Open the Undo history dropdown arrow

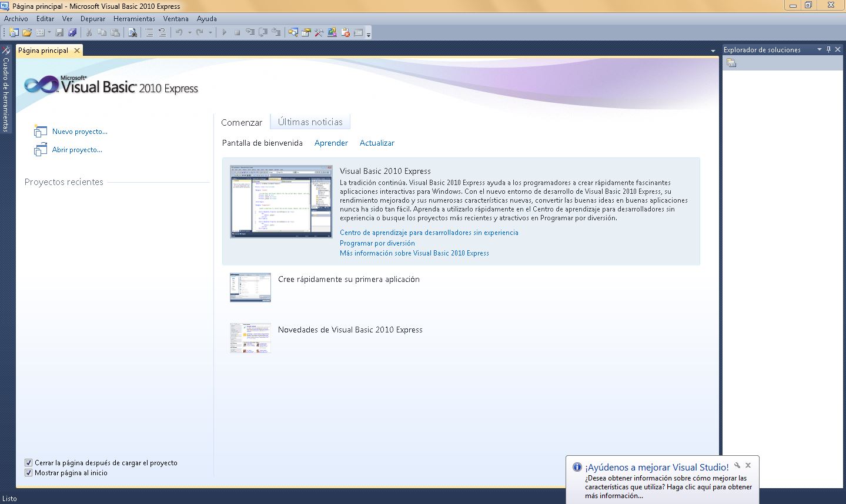point(189,33)
